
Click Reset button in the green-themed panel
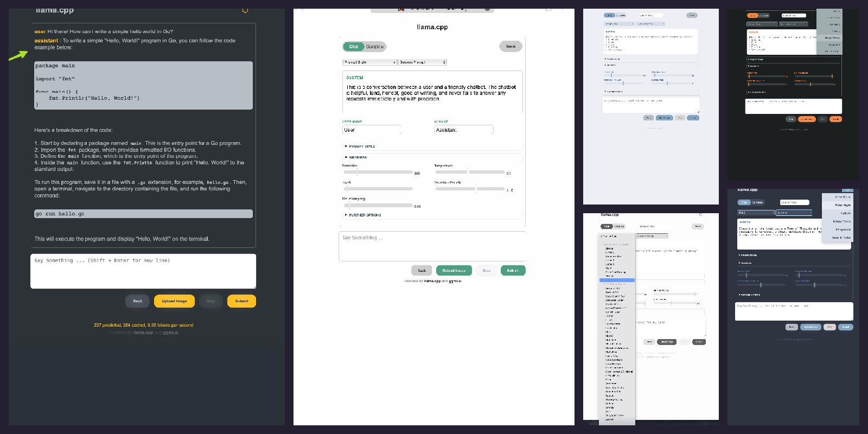510,47
